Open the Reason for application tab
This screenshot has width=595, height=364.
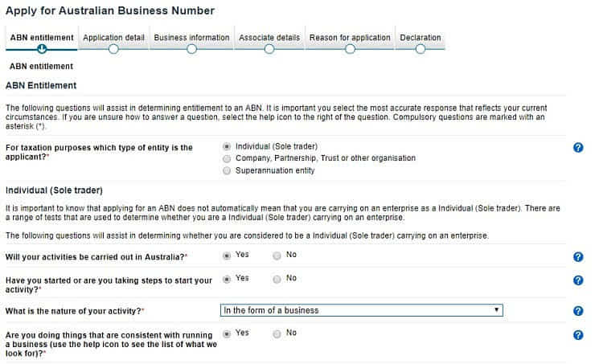(x=350, y=38)
